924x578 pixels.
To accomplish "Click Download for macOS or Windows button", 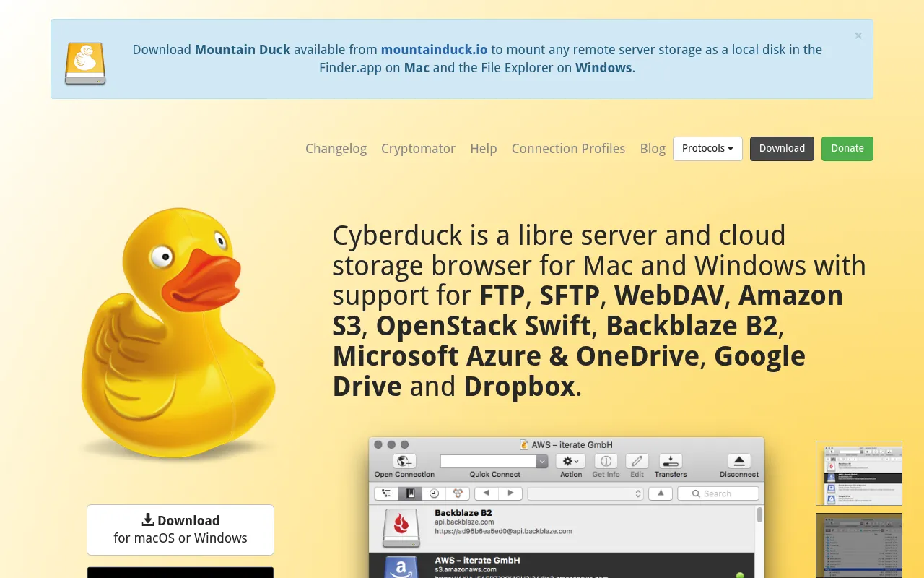I will pos(180,530).
